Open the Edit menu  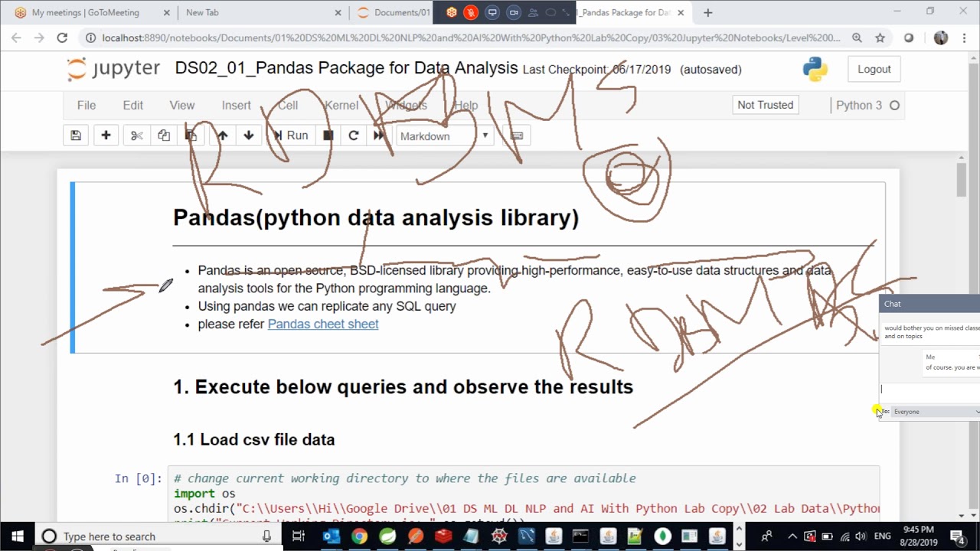(132, 106)
